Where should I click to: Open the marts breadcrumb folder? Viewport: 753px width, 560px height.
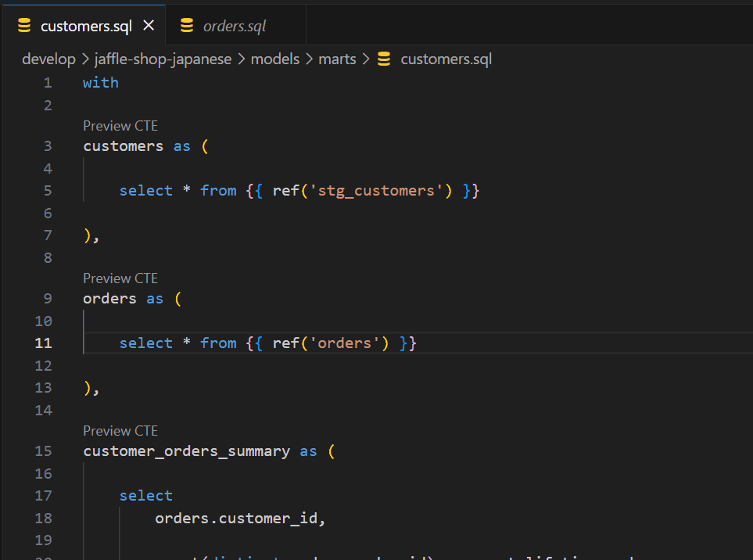pyautogui.click(x=337, y=59)
